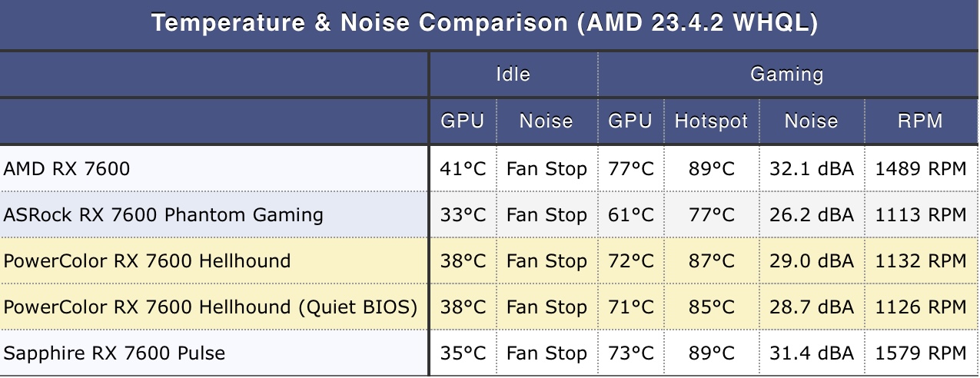Select the Idle column group header
980x378 pixels.
pos(513,75)
